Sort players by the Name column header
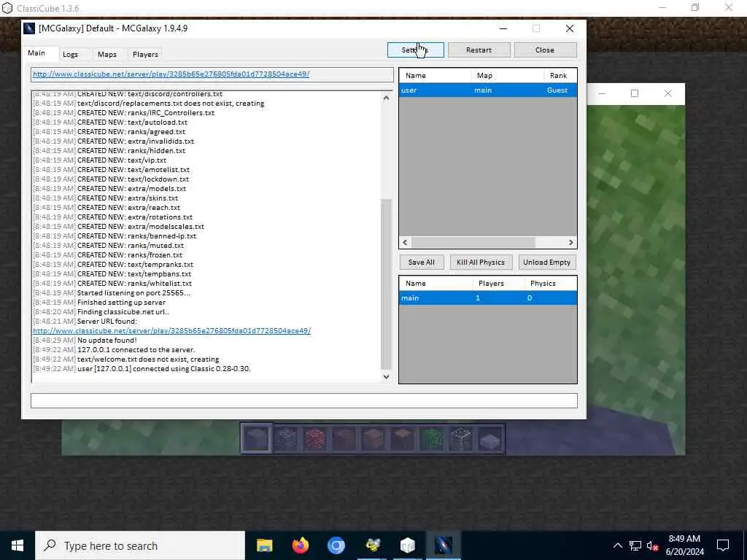Screen dimensions: 747x560 tap(436, 75)
